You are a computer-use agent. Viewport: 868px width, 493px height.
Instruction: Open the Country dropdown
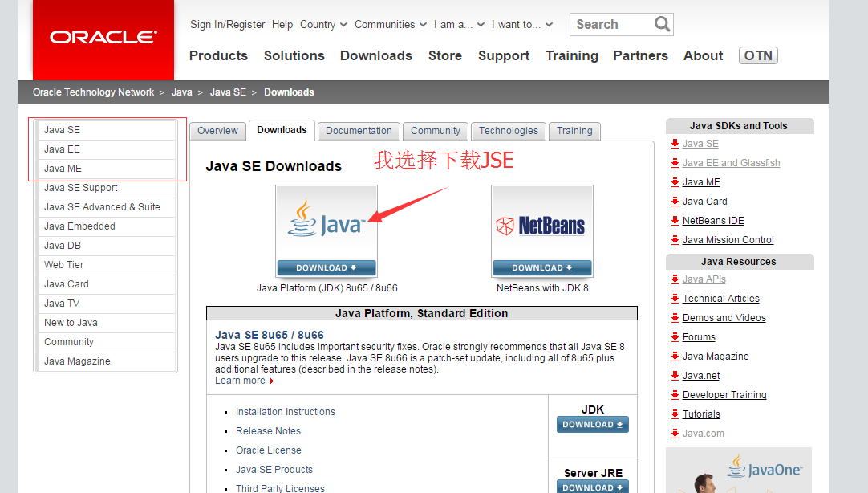(x=323, y=24)
